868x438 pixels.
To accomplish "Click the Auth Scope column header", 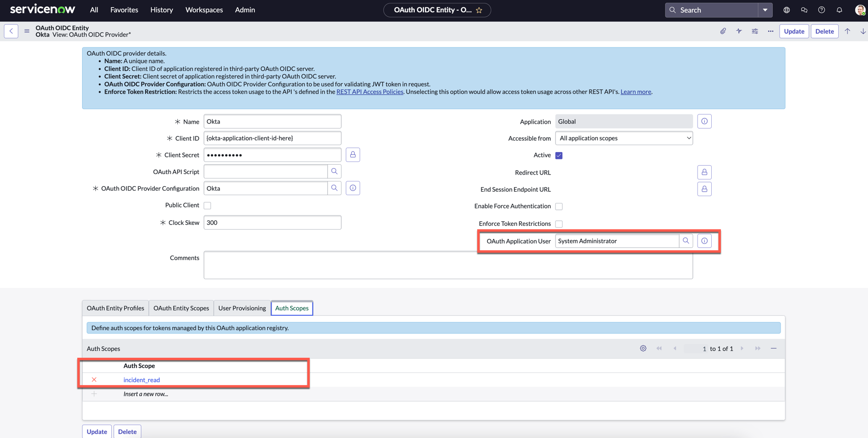I will pos(139,366).
